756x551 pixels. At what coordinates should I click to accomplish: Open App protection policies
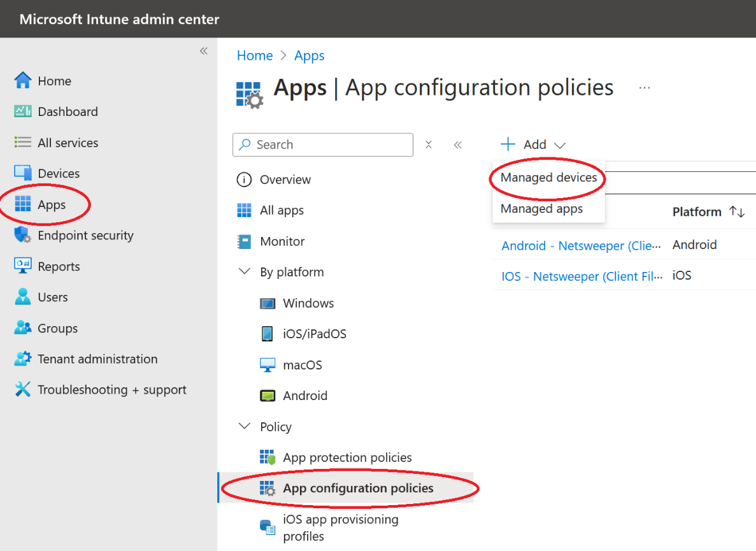[x=348, y=457]
